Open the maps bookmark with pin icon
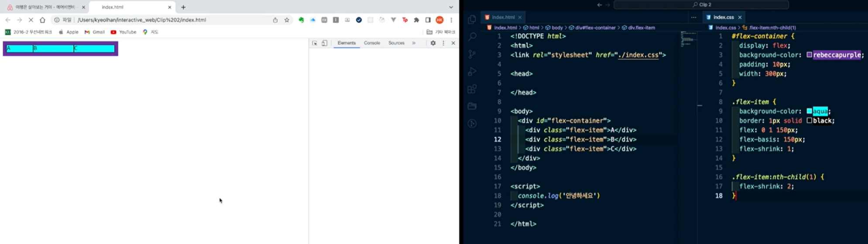This screenshot has width=868, height=244. (151, 32)
